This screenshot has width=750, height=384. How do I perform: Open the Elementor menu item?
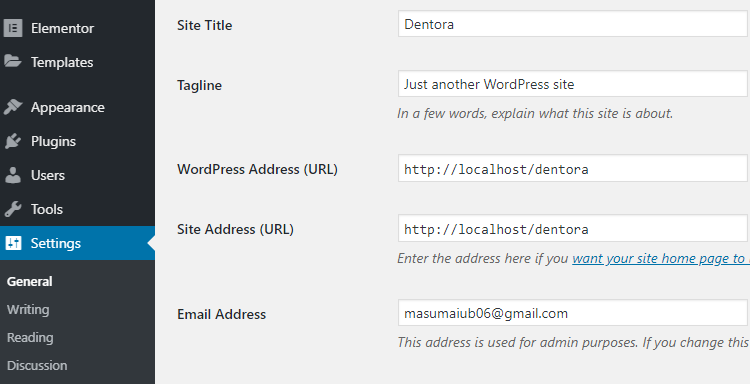(x=62, y=28)
